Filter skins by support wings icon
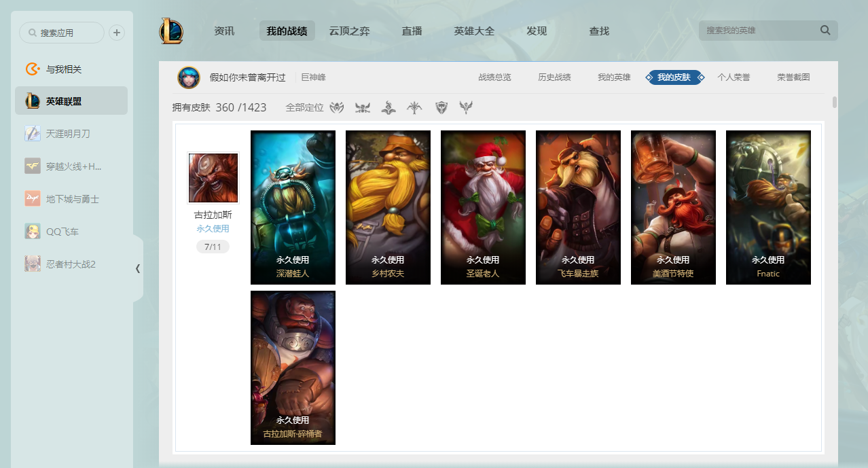The height and width of the screenshot is (468, 868). click(x=466, y=107)
